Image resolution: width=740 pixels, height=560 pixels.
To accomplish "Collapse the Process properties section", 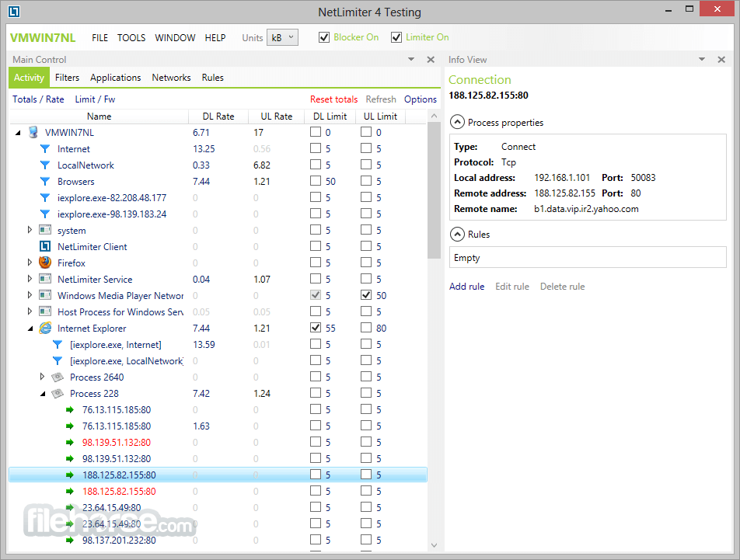I will point(457,123).
